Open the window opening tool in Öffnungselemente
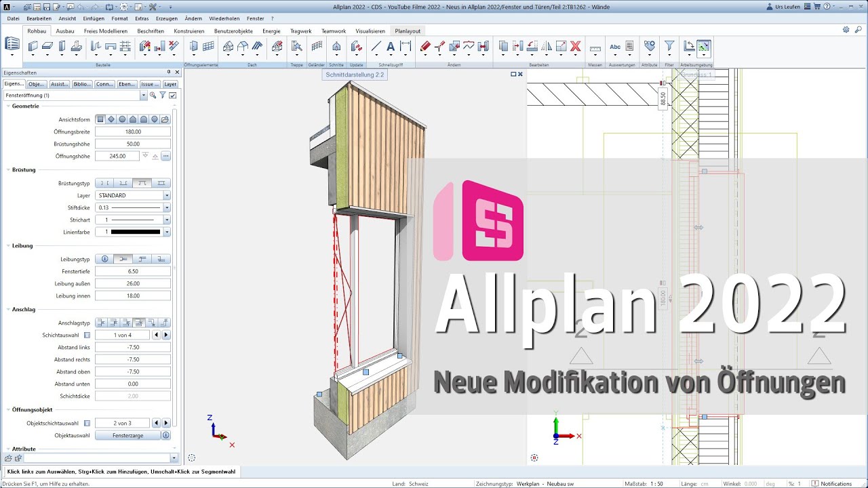Viewport: 868px width, 488px height. [194, 46]
